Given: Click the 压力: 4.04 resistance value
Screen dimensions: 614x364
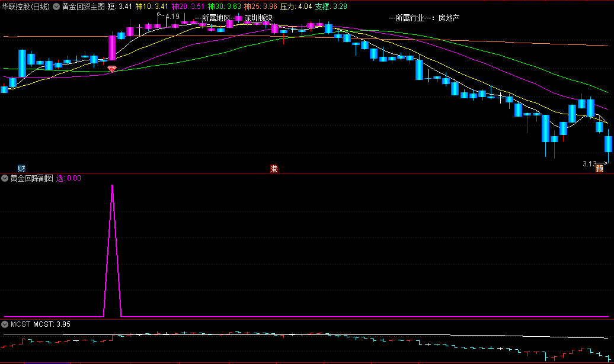Looking at the screenshot, I should [x=296, y=7].
